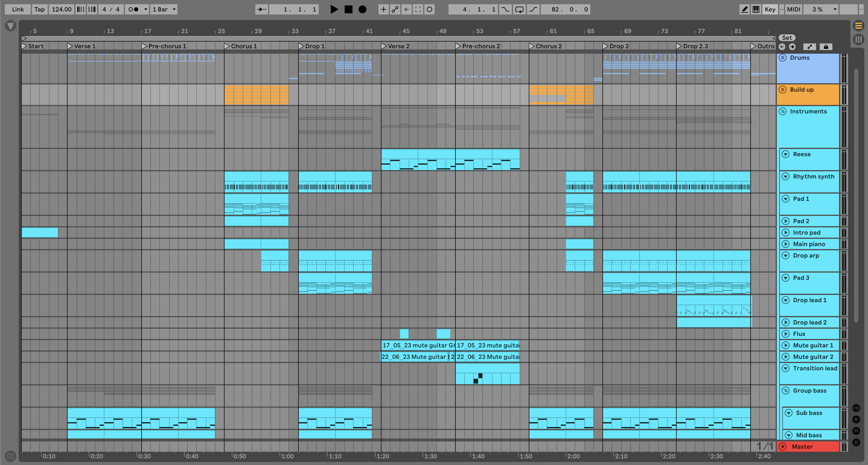Toggle I-O section visibility button
The image size is (868, 465).
point(856,408)
